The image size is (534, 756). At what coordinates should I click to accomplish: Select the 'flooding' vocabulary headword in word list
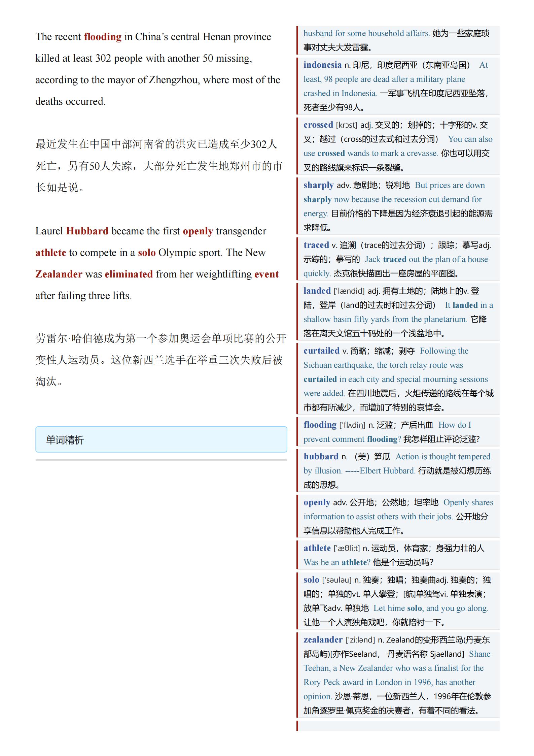pyautogui.click(x=320, y=425)
